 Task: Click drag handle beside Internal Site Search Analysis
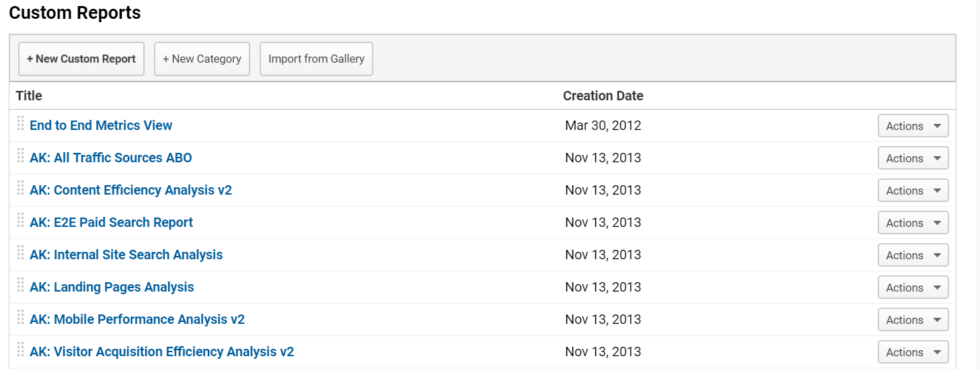pyautogui.click(x=20, y=253)
